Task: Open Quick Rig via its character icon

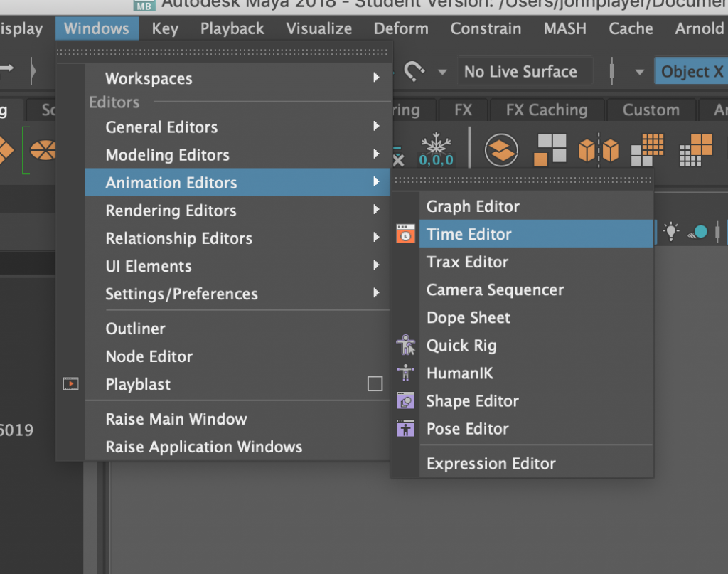Action: tap(405, 344)
